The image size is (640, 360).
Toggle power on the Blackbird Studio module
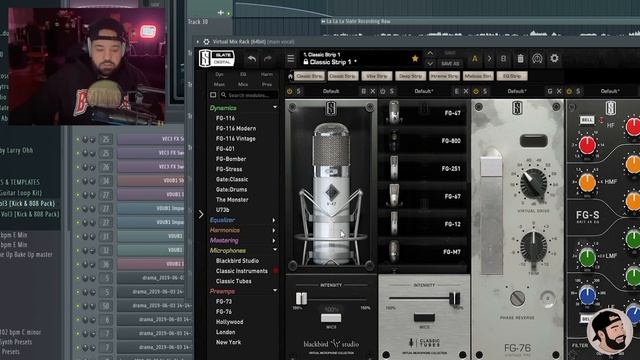290,91
